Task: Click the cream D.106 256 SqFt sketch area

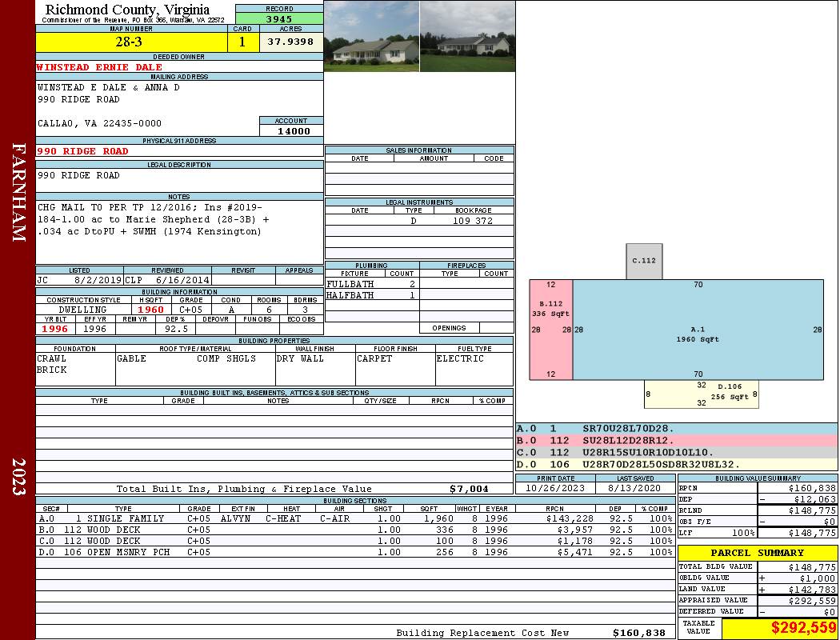Action: tap(702, 394)
